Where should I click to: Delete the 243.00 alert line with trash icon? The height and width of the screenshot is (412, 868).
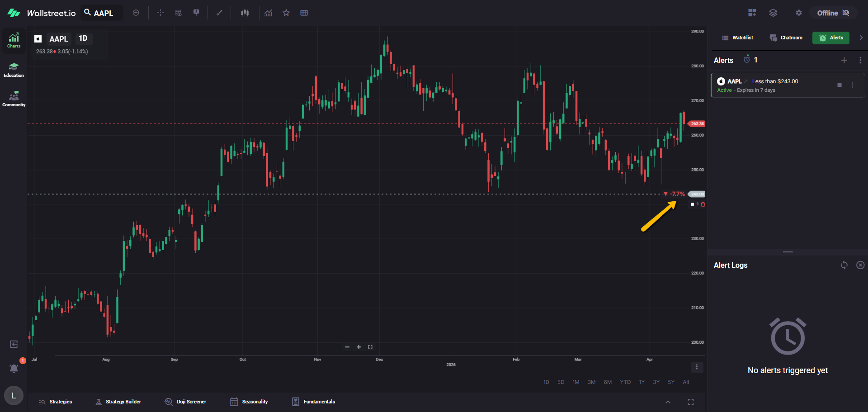pos(703,204)
